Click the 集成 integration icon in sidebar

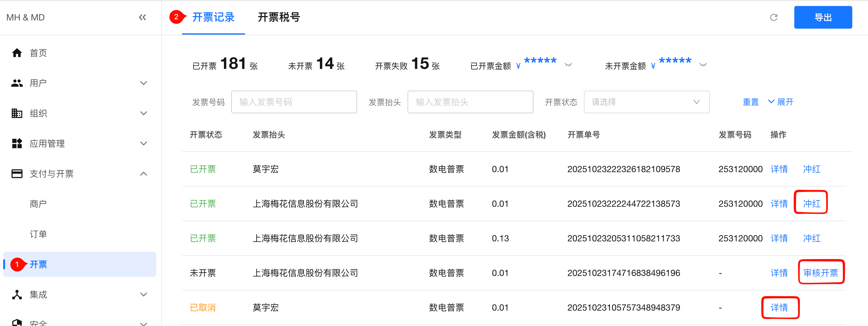(x=17, y=295)
